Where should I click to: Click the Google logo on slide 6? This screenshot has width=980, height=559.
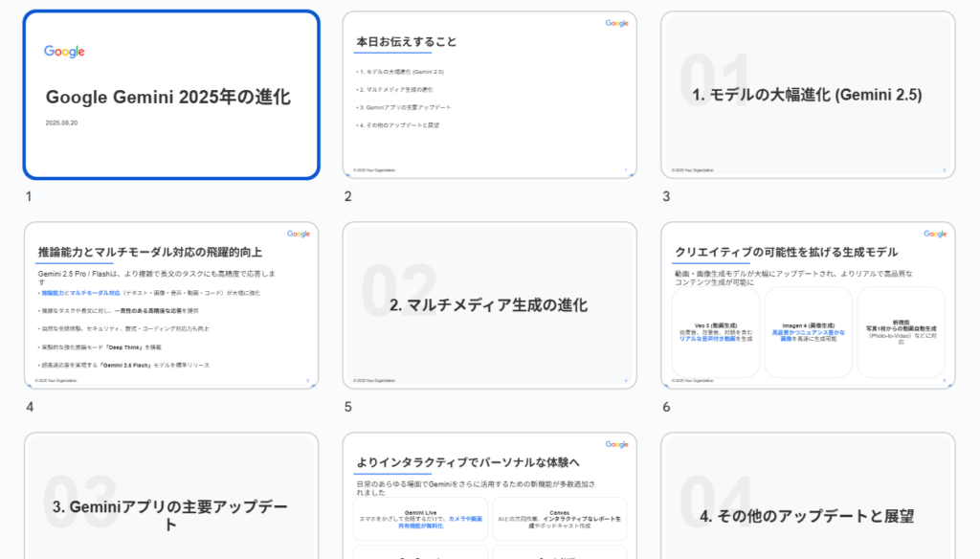pyautogui.click(x=935, y=234)
